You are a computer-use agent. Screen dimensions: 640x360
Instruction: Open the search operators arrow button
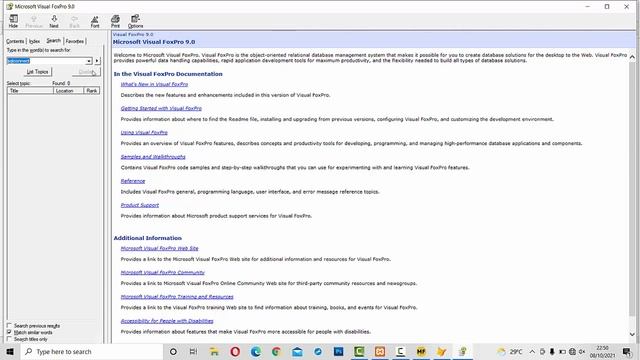pos(97,61)
